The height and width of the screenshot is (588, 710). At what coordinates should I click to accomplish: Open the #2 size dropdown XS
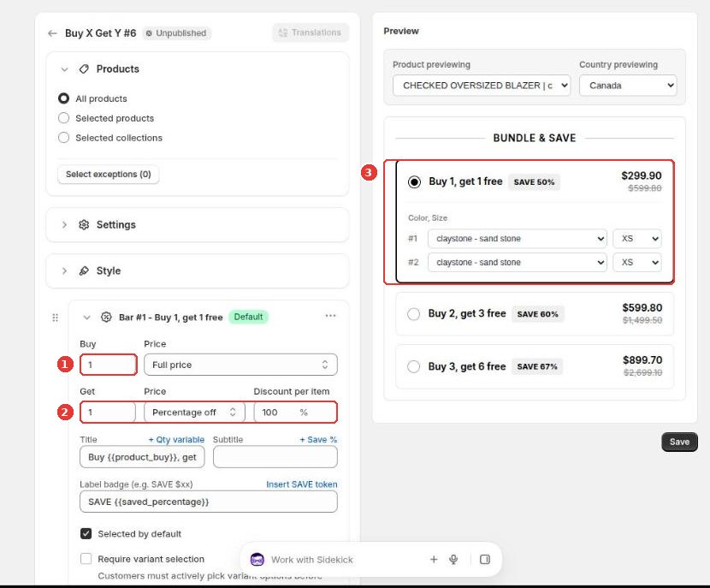point(637,262)
